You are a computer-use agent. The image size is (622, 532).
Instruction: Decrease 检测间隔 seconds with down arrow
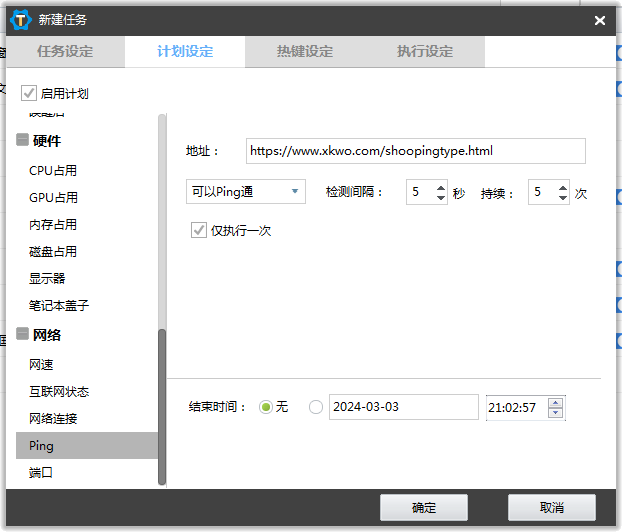(441, 197)
